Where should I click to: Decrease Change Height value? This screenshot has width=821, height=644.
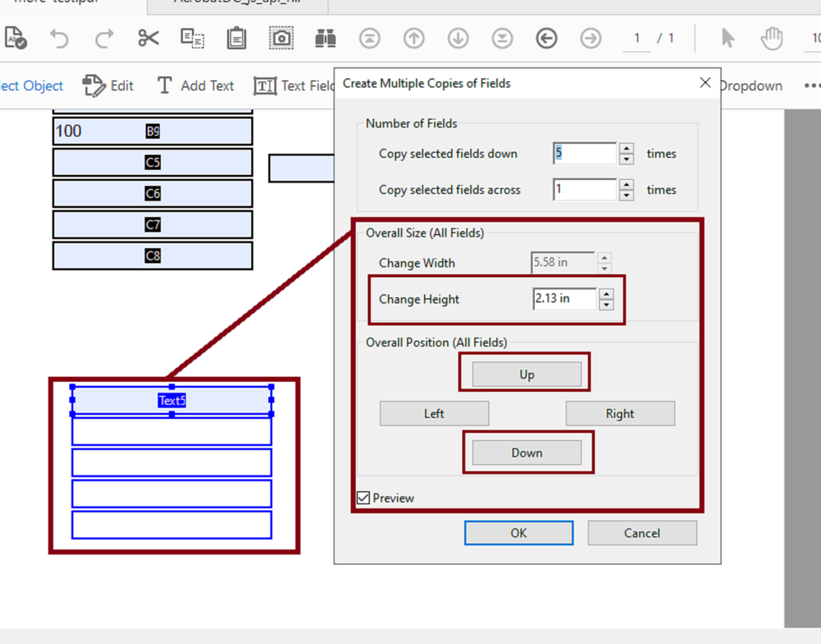[x=607, y=305]
